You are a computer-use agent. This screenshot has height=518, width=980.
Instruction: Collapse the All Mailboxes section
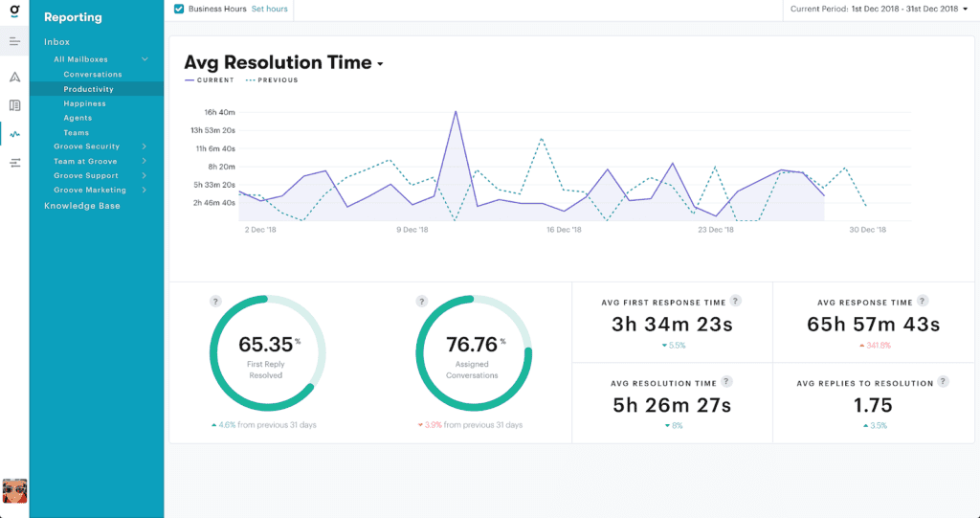(x=145, y=59)
